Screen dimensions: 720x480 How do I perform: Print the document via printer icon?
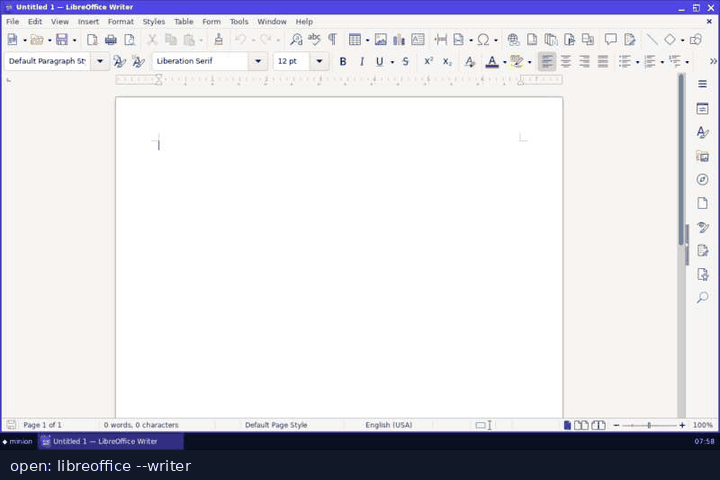tap(111, 40)
